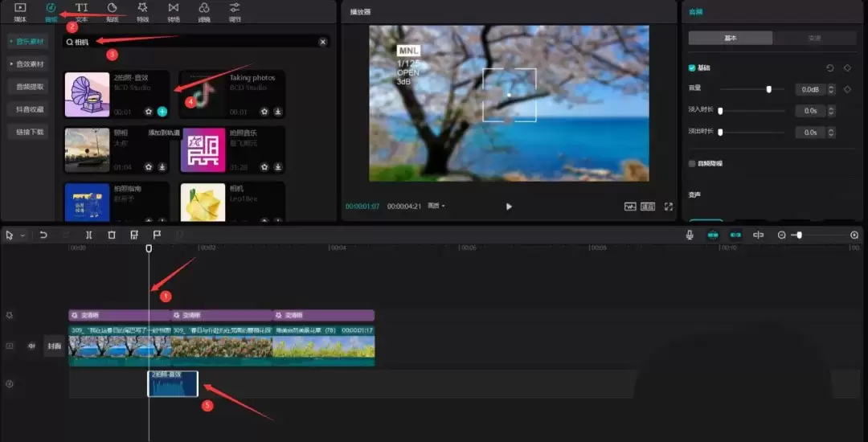Click the 封面 cover button
Image resolution: width=868 pixels, height=442 pixels.
coord(55,346)
